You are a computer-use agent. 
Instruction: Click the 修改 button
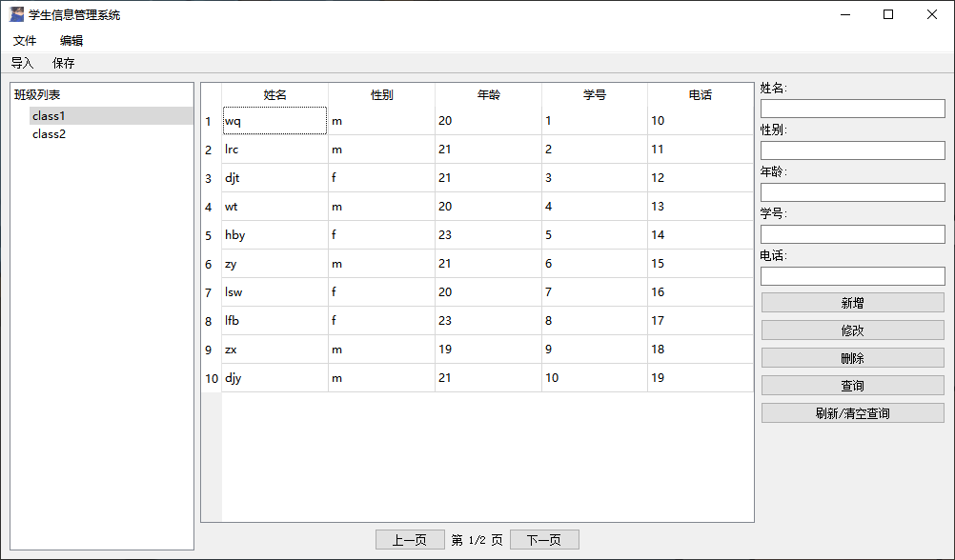click(853, 330)
